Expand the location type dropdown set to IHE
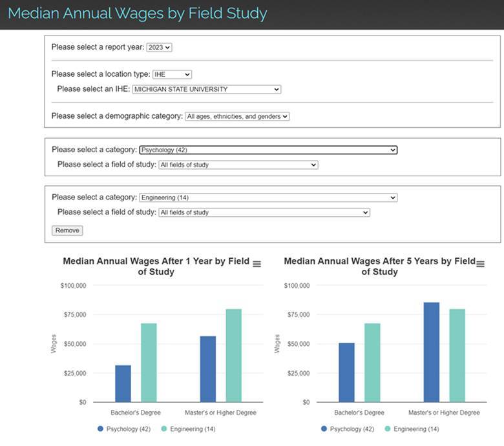This screenshot has width=504, height=446. [x=172, y=74]
